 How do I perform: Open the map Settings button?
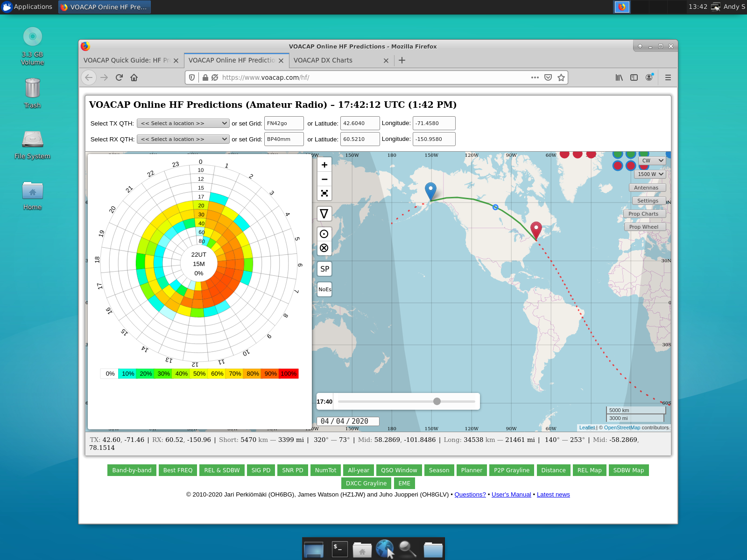[649, 201]
